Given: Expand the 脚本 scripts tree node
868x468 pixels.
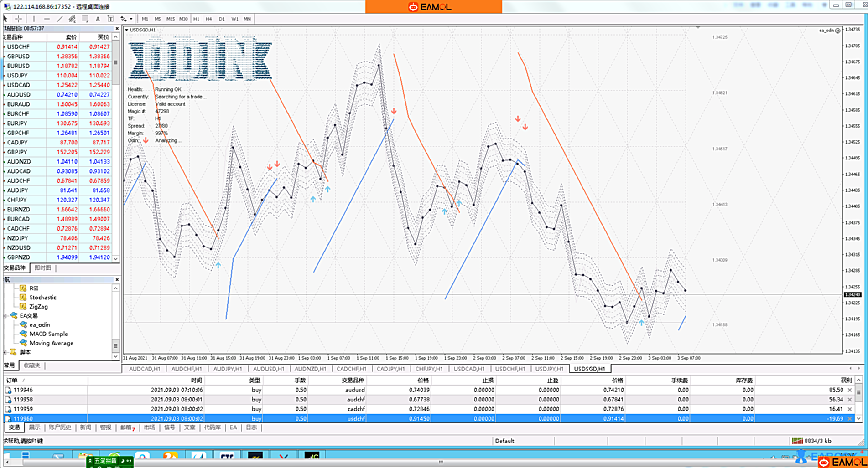Looking at the screenshot, I should [x=5, y=352].
